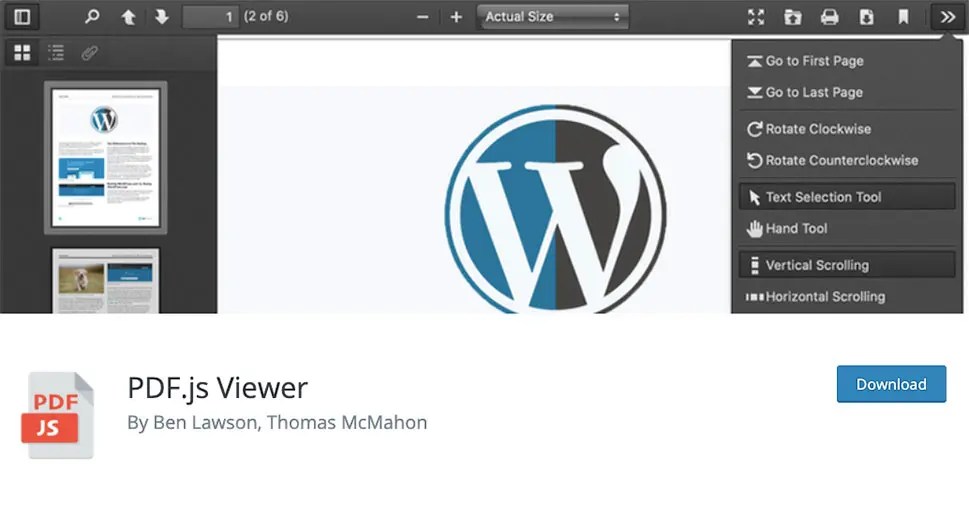Viewport: 969px width, 518px height.
Task: Enable the Hand Tool
Action: (x=847, y=228)
